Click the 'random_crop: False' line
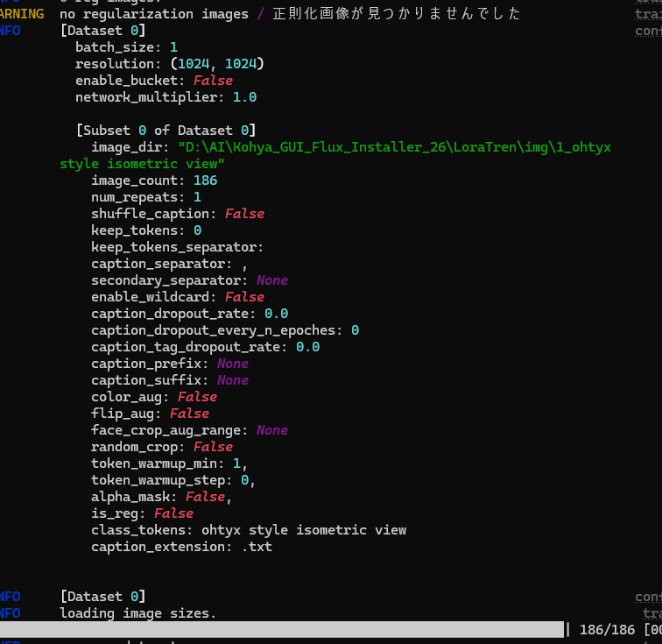The height and width of the screenshot is (644, 662). tap(162, 447)
